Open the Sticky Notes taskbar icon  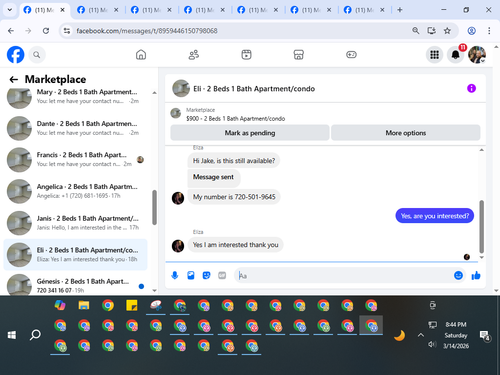coord(132,305)
